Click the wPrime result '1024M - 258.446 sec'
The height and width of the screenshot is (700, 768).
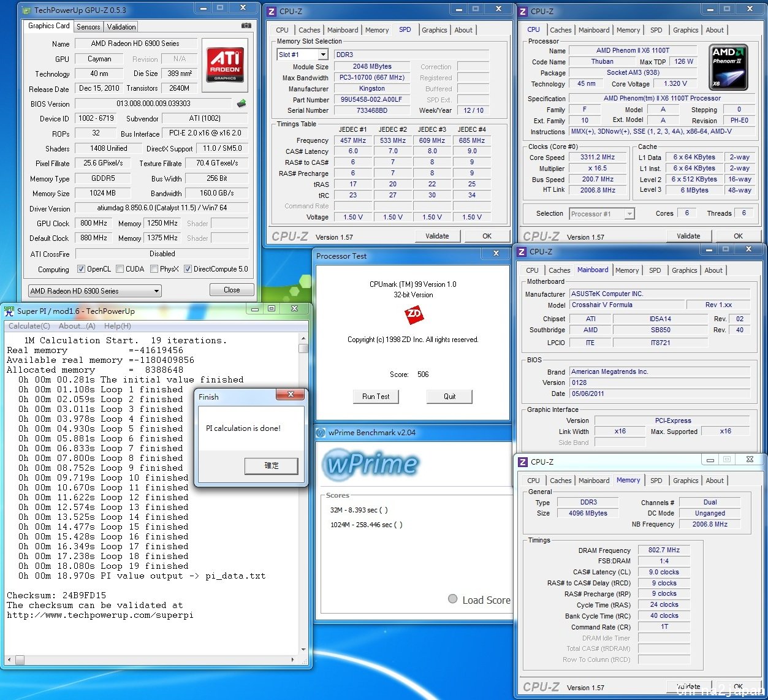(x=367, y=525)
